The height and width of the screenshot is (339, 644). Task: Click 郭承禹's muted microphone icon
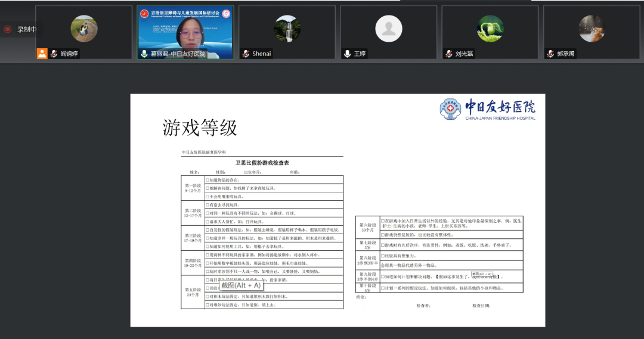550,54
